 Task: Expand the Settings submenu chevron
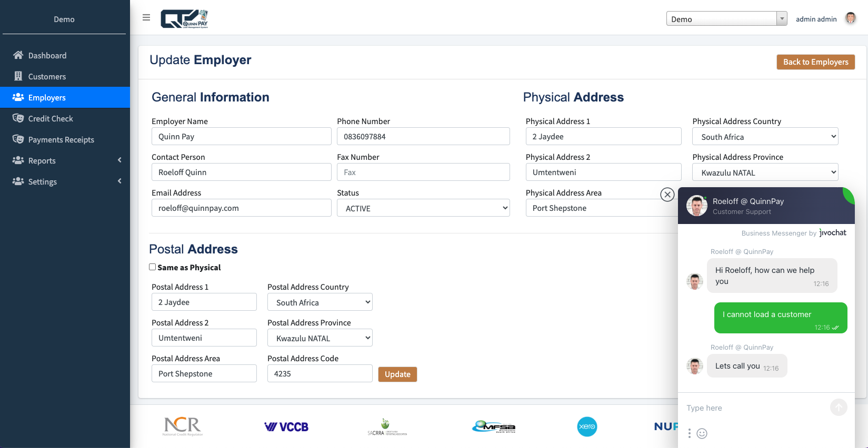tap(119, 181)
